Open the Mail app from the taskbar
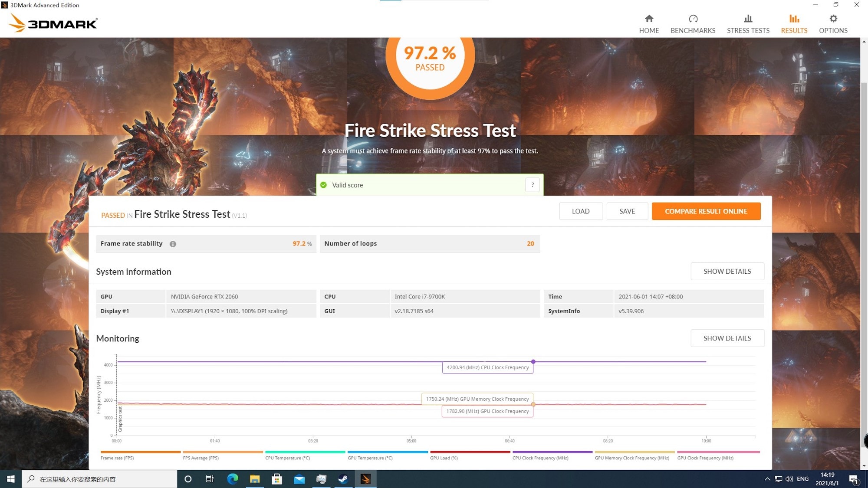Image resolution: width=868 pixels, height=488 pixels. (x=299, y=479)
